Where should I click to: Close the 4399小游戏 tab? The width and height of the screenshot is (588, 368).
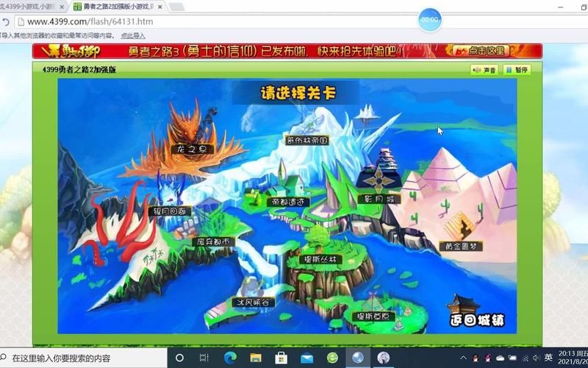62,7
